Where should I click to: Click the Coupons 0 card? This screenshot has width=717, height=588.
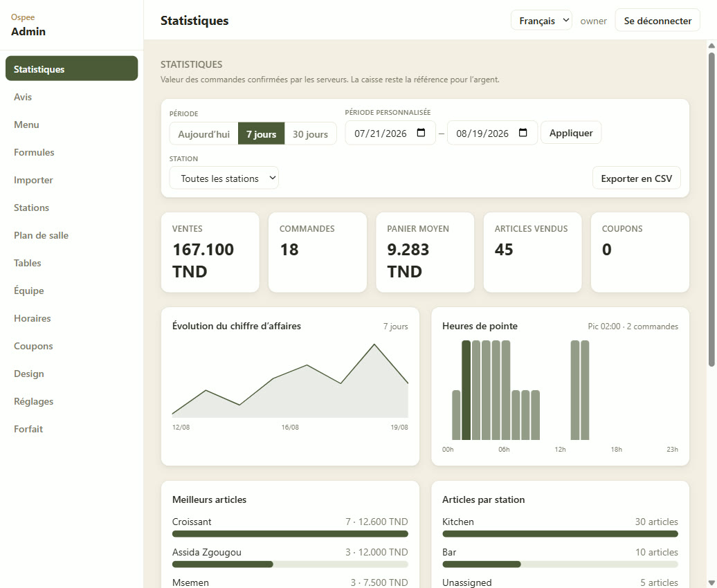(639, 252)
